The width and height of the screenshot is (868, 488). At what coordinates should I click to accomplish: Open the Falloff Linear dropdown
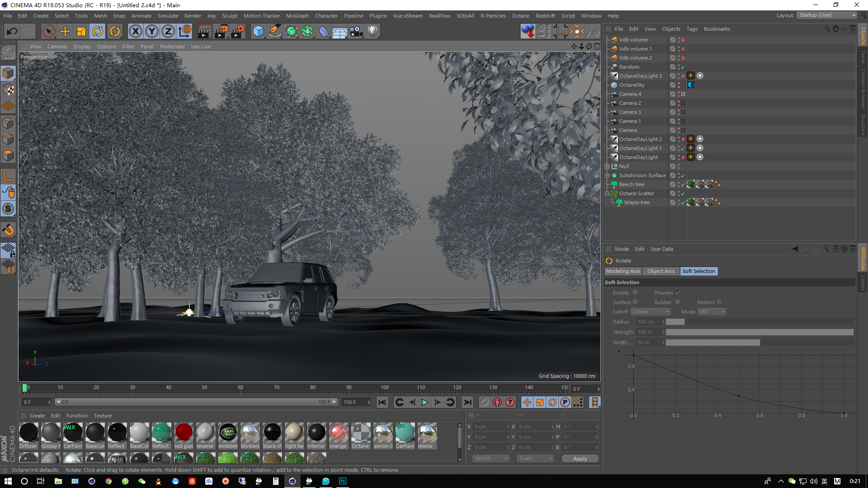(651, 311)
